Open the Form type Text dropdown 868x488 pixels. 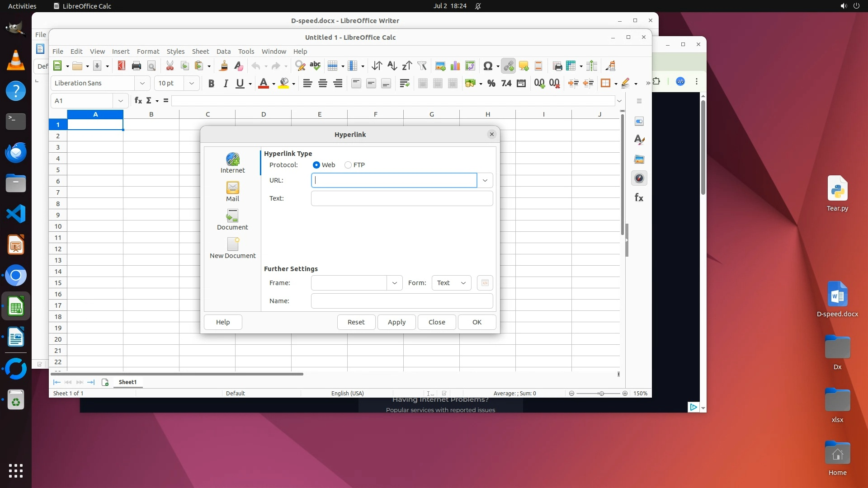tap(451, 283)
